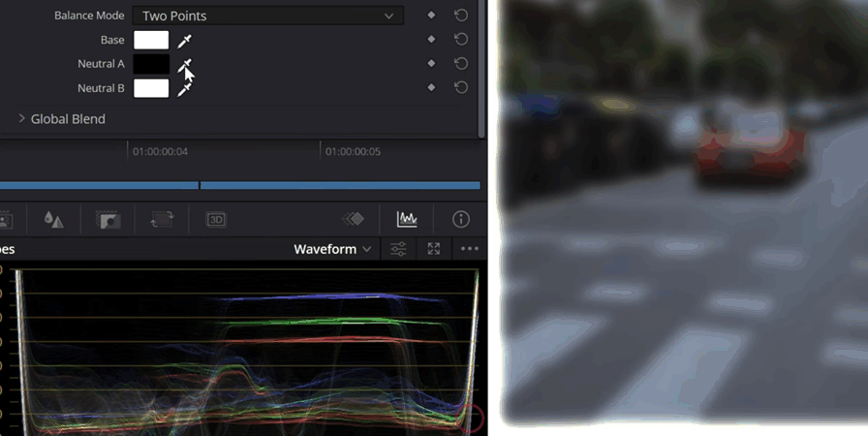Open scope settings sliders icon
The width and height of the screenshot is (868, 436).
[398, 249]
